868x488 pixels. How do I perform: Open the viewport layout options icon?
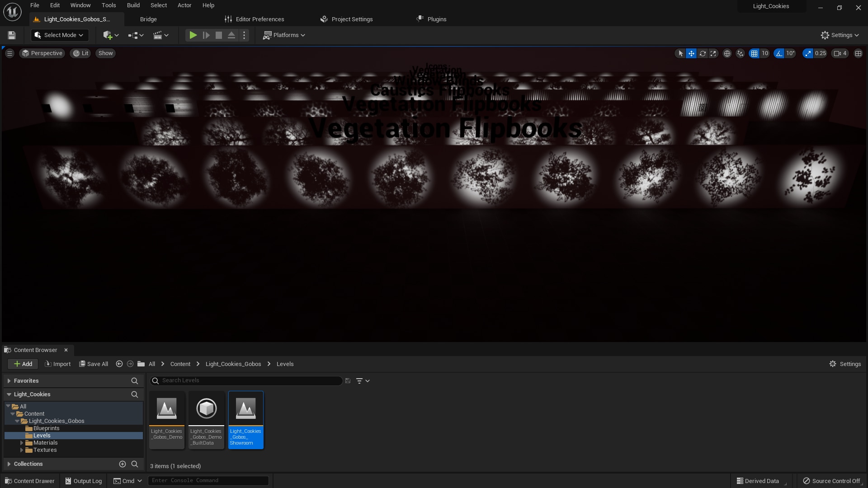(x=859, y=53)
